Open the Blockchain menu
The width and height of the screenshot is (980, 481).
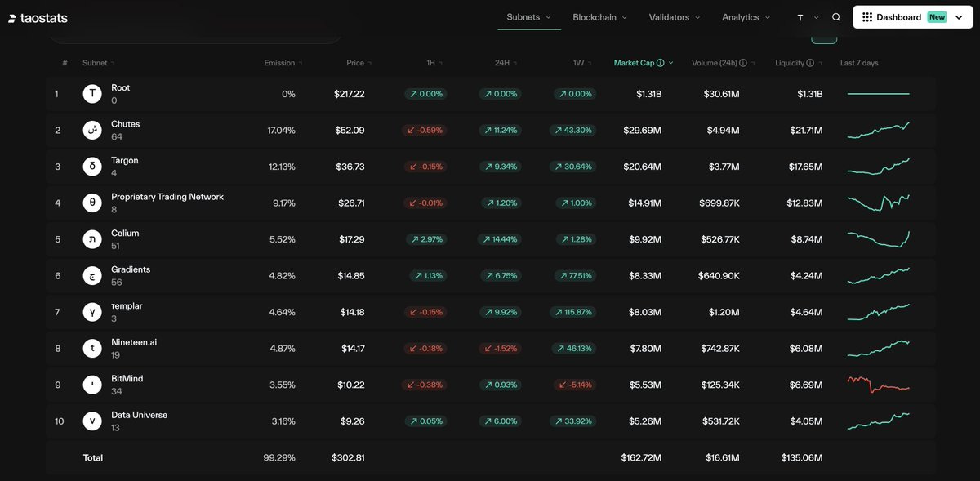599,17
